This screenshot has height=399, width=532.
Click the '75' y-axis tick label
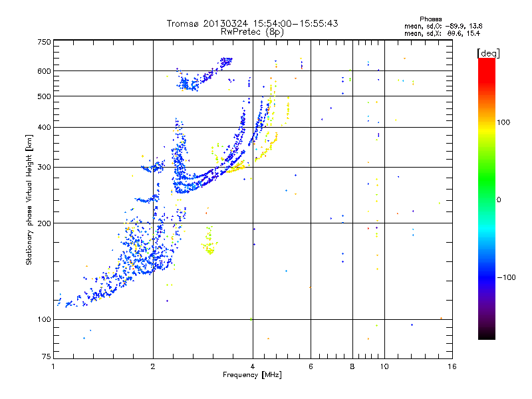[x=47, y=356]
